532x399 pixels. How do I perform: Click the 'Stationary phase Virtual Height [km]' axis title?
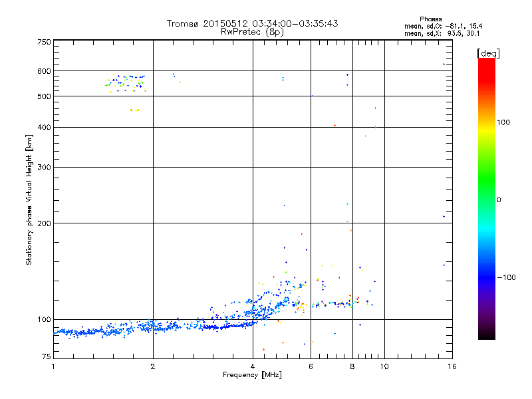point(29,199)
